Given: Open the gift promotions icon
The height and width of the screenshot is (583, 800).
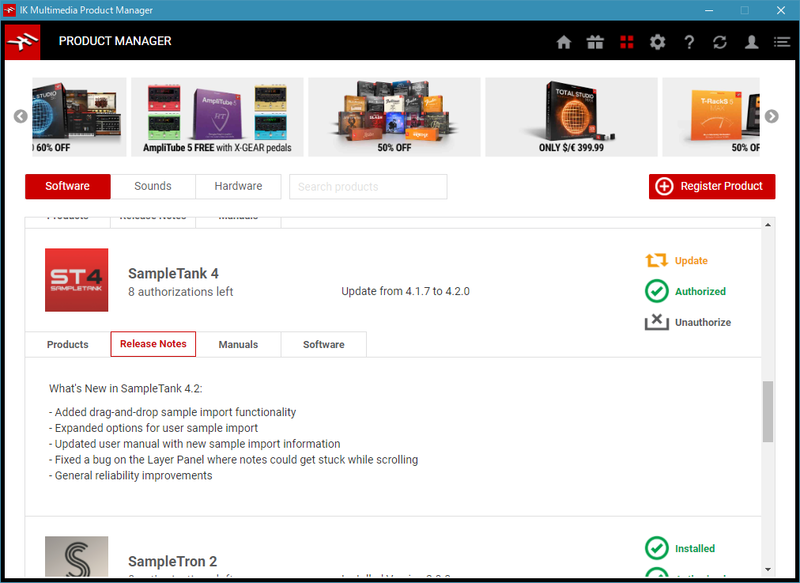Looking at the screenshot, I should coord(595,42).
